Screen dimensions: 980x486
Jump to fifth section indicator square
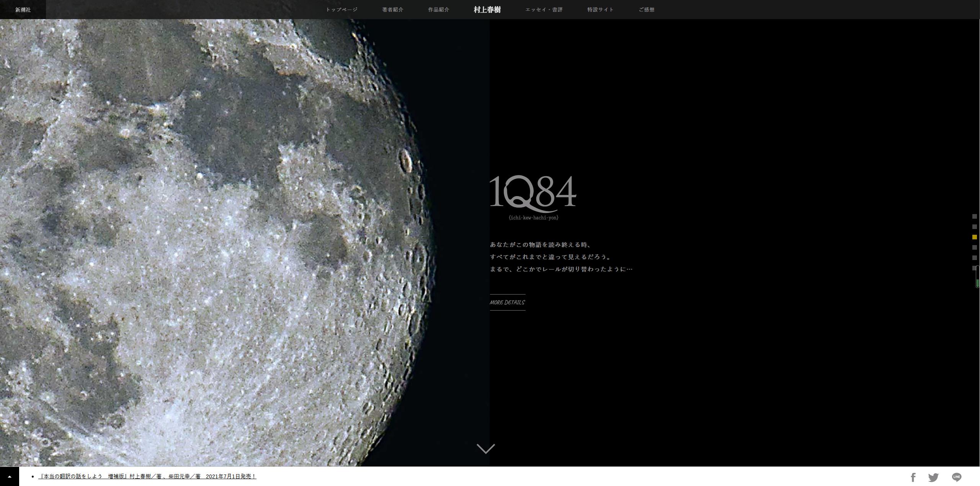pos(975,258)
